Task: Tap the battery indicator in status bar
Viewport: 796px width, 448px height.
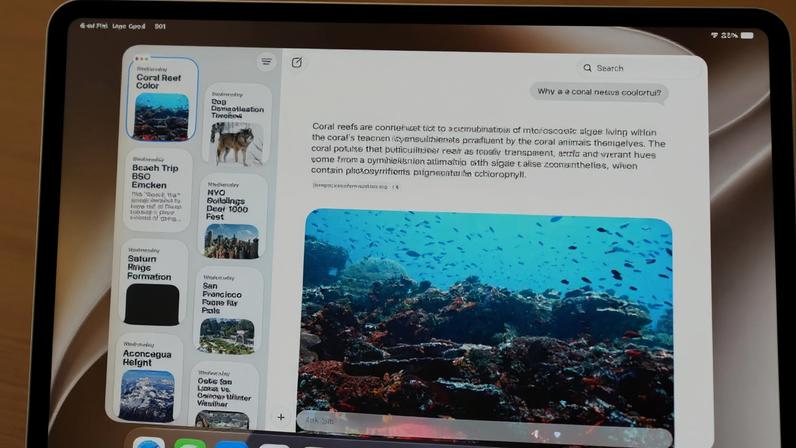Action: pyautogui.click(x=747, y=35)
